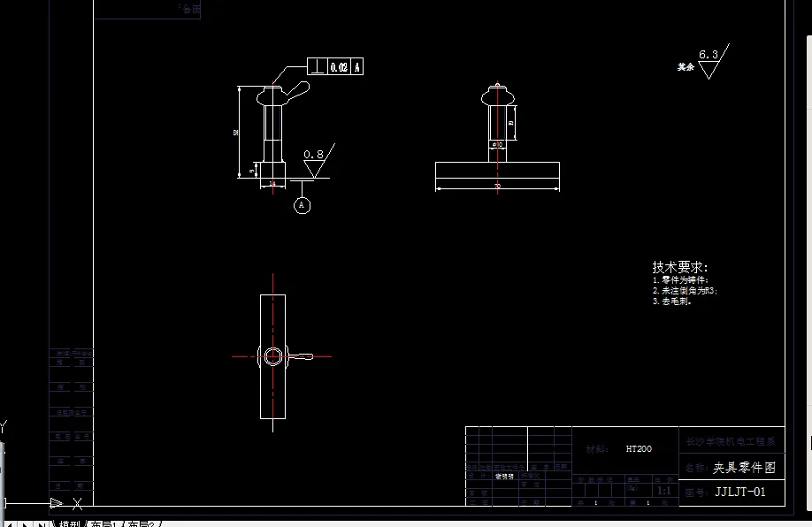Viewport: 812px width, 527px height.
Task: Open the 布局1 layout tab
Action: (x=103, y=523)
